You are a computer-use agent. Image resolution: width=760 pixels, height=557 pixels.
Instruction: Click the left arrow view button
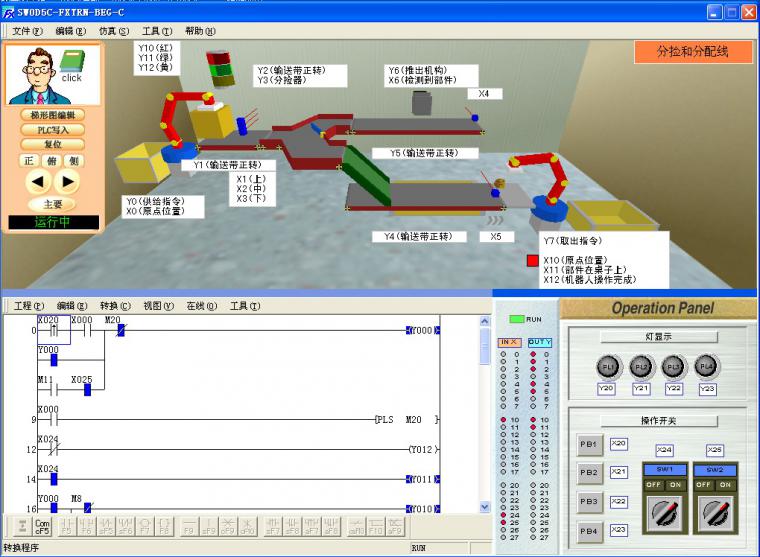pos(38,181)
